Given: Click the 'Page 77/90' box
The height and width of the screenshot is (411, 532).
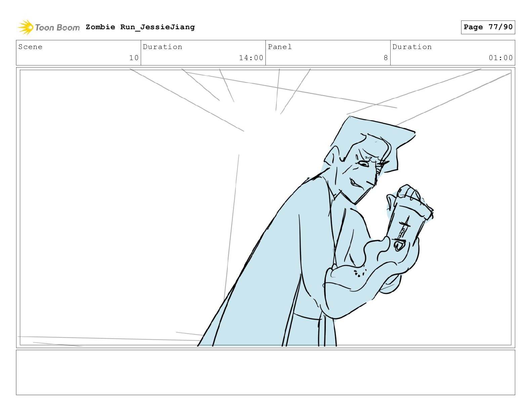Looking at the screenshot, I should coord(488,27).
